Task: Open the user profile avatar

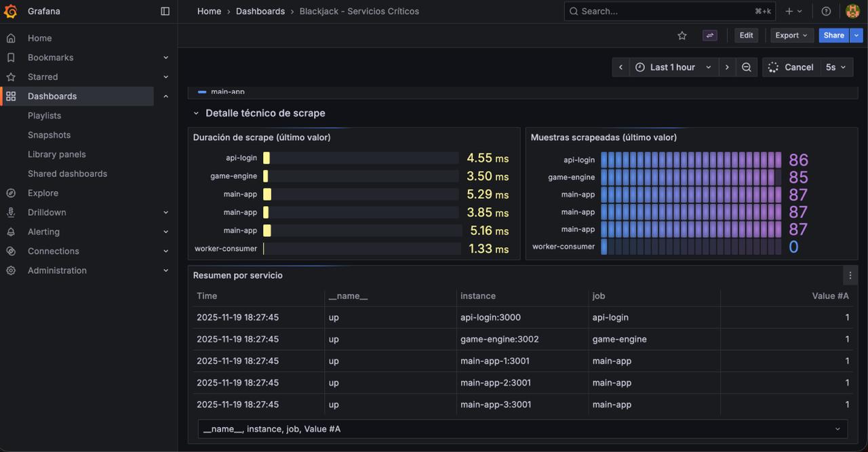Action: [852, 12]
